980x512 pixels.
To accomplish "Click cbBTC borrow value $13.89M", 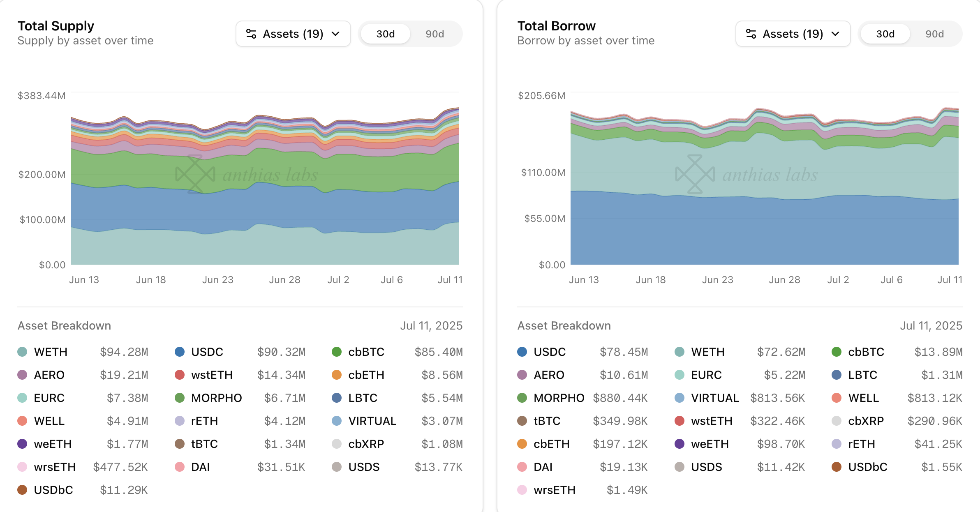I will [938, 352].
